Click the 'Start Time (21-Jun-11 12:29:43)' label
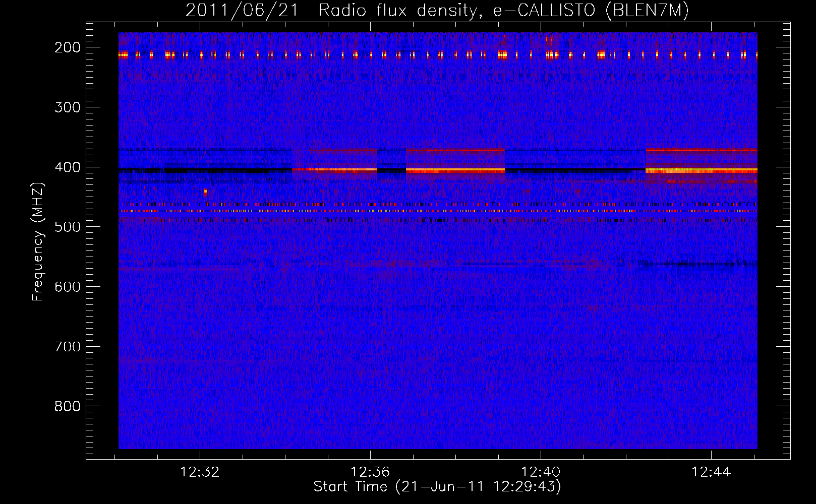The image size is (816, 504). click(x=437, y=487)
